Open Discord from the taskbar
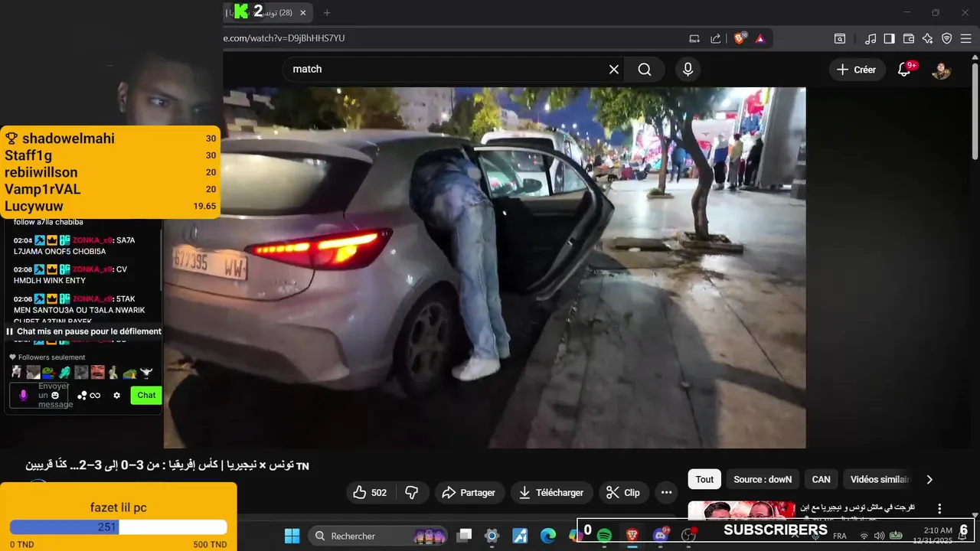 [661, 536]
